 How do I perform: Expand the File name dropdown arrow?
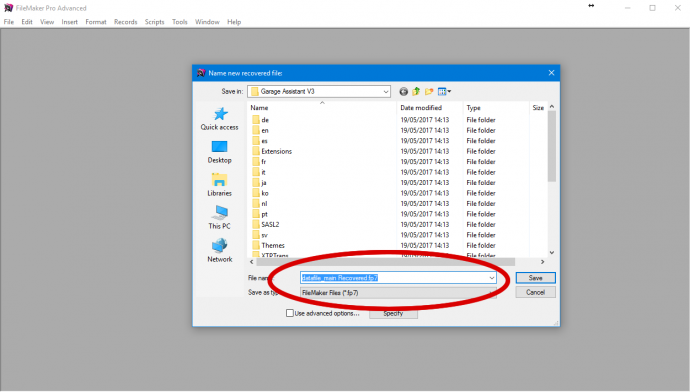492,278
